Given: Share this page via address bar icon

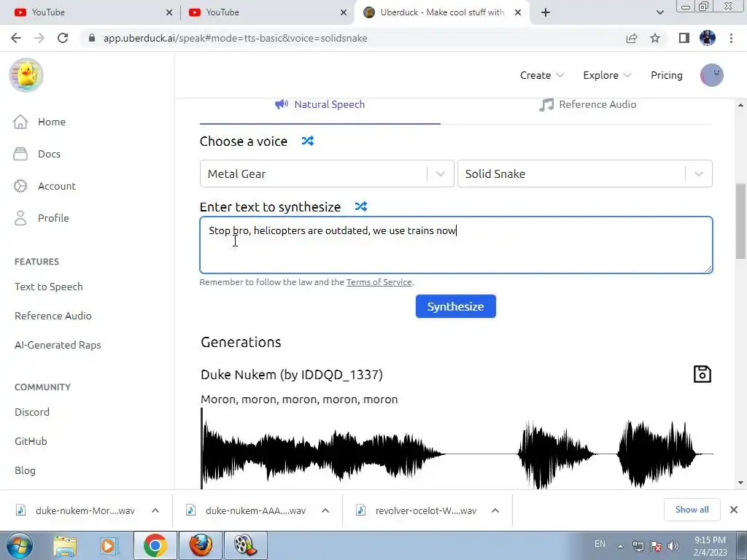Looking at the screenshot, I should (632, 38).
